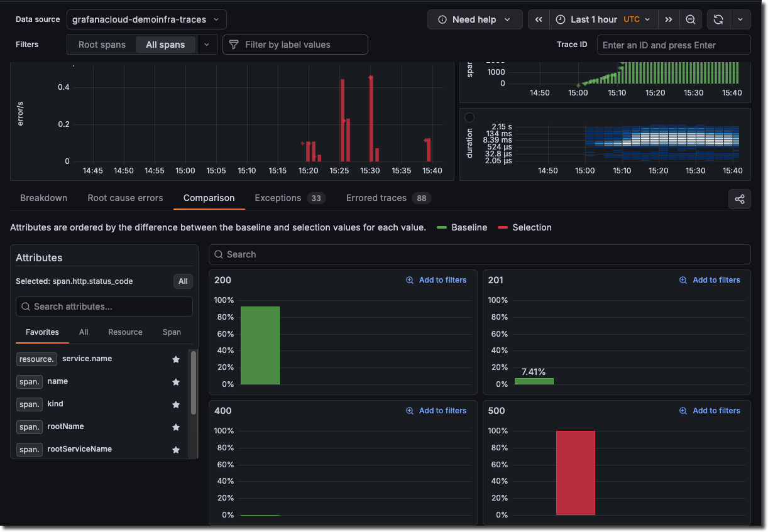Screen dimensions: 768x532
Task: Open the Root cause errors tab
Action: tap(125, 198)
